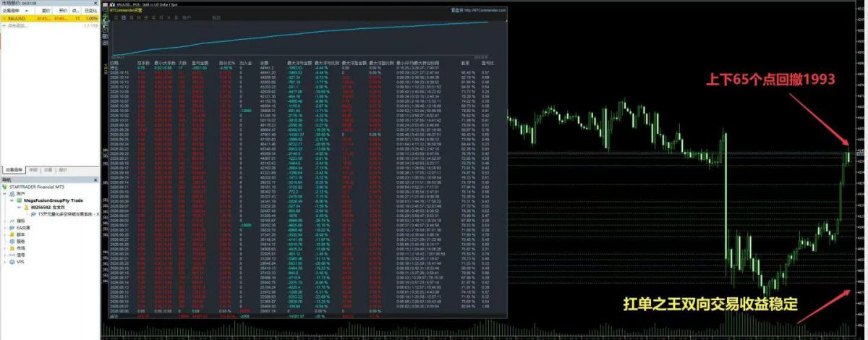Click the 信号 signals icon in Navigator
Image resolution: width=868 pixels, height=340 pixels.
point(12,255)
